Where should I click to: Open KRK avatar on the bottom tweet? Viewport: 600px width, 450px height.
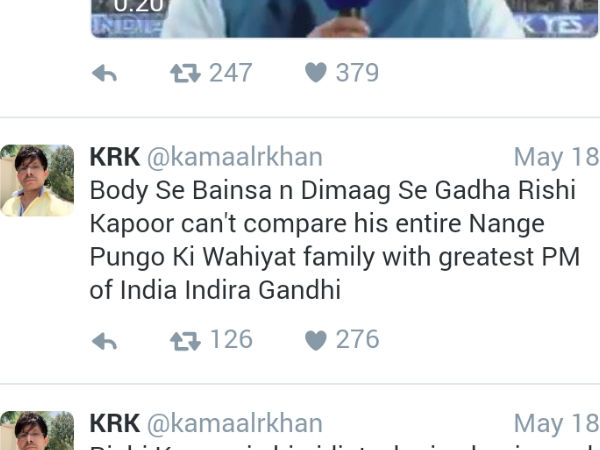pyautogui.click(x=37, y=430)
